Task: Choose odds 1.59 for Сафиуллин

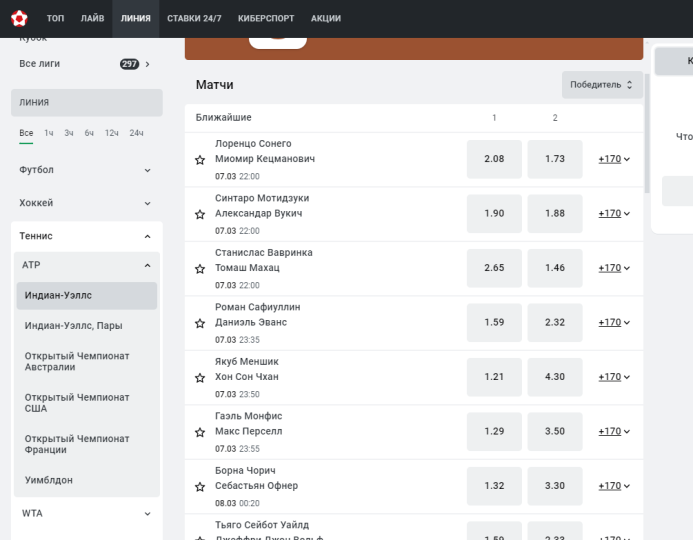Action: coord(494,323)
